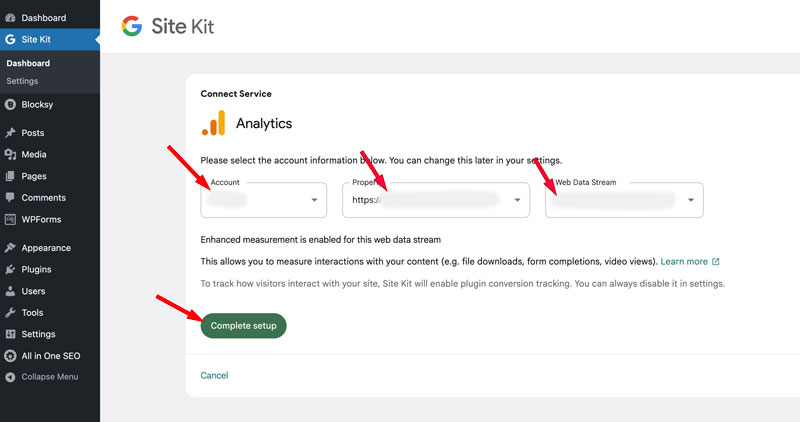The image size is (800, 422).
Task: Click the Site Kit Google G icon
Action: click(10, 40)
